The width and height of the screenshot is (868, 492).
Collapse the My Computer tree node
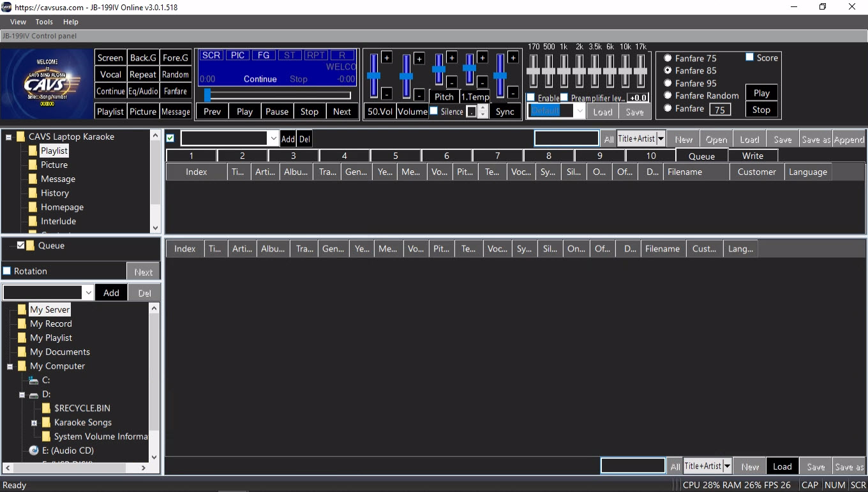tap(10, 367)
